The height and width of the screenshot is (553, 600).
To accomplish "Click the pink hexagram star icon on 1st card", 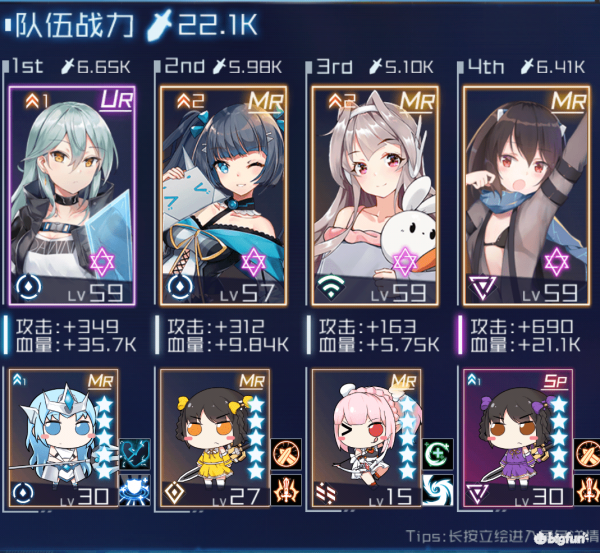I will 102,262.
